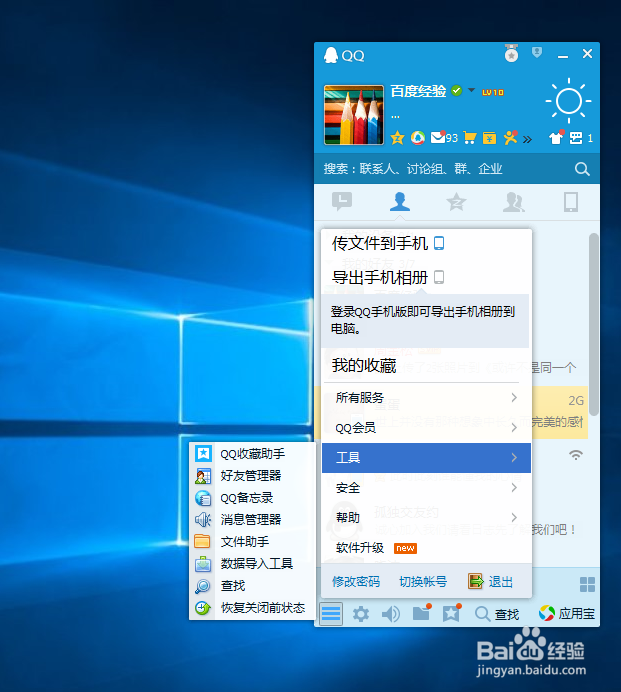Click the search magnifier icon

coord(582,169)
